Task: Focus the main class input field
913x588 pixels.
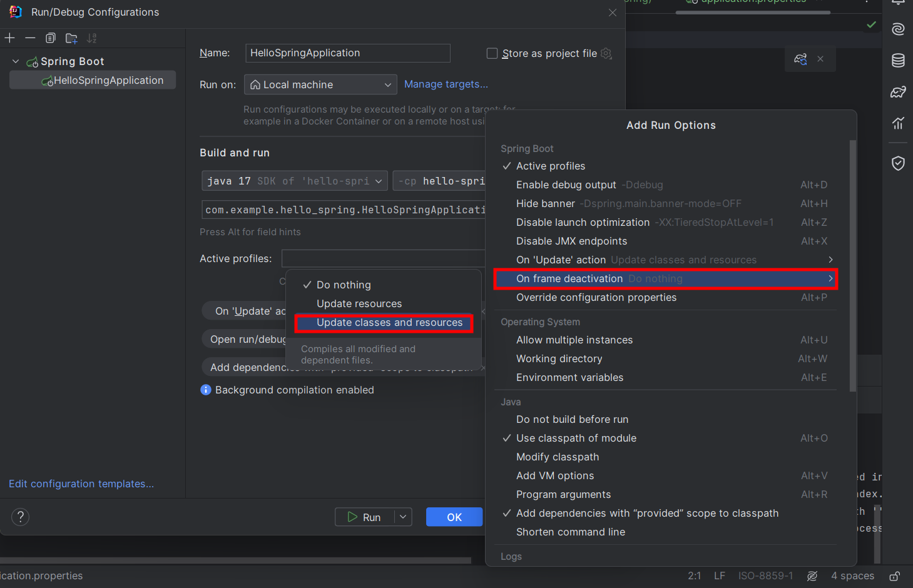Action: tap(344, 210)
